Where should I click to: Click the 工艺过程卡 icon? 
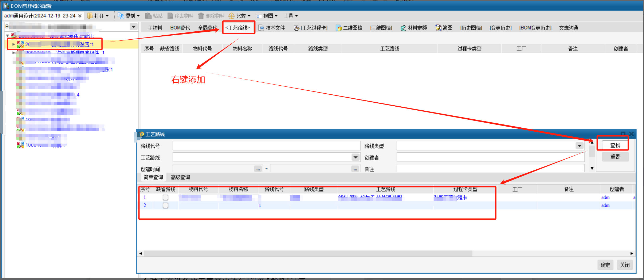point(296,28)
